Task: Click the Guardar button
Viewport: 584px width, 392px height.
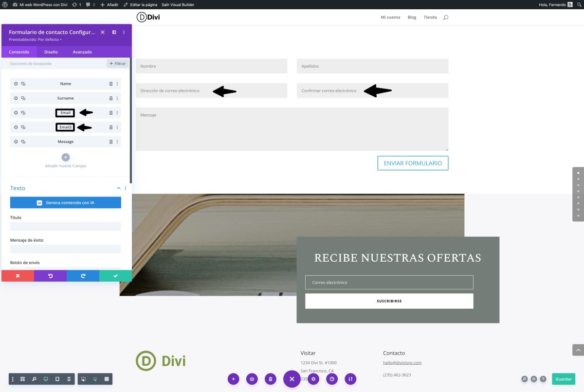Action: (x=563, y=379)
